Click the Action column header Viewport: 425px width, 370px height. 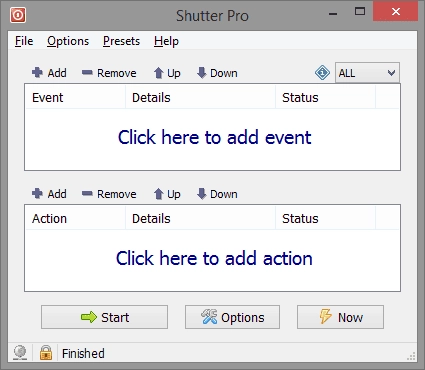[x=75, y=218]
